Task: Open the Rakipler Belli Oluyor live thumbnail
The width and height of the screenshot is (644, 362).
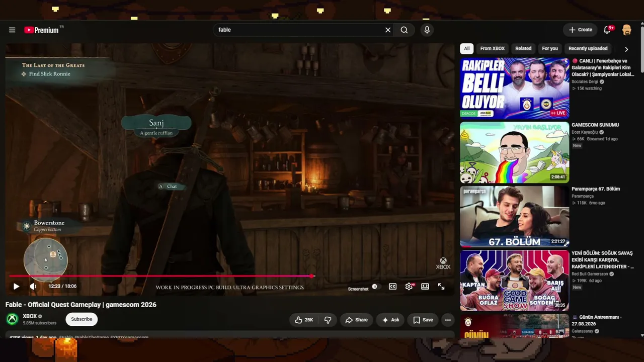Action: point(515,88)
